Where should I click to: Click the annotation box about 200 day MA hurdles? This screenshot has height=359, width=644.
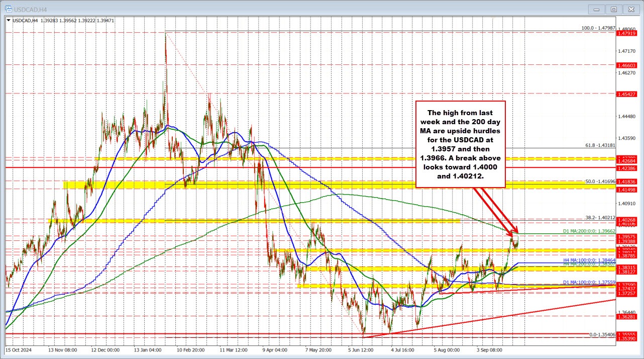[460, 145]
